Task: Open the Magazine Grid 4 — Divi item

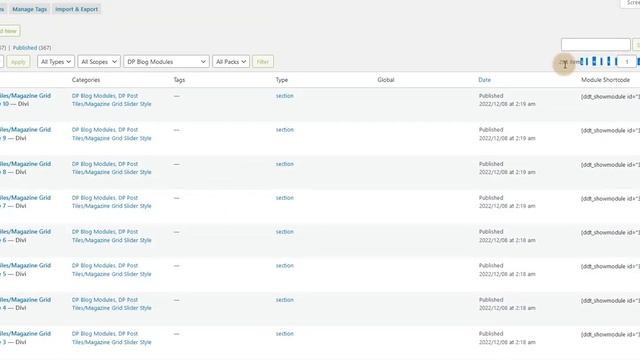Action: coord(24,304)
